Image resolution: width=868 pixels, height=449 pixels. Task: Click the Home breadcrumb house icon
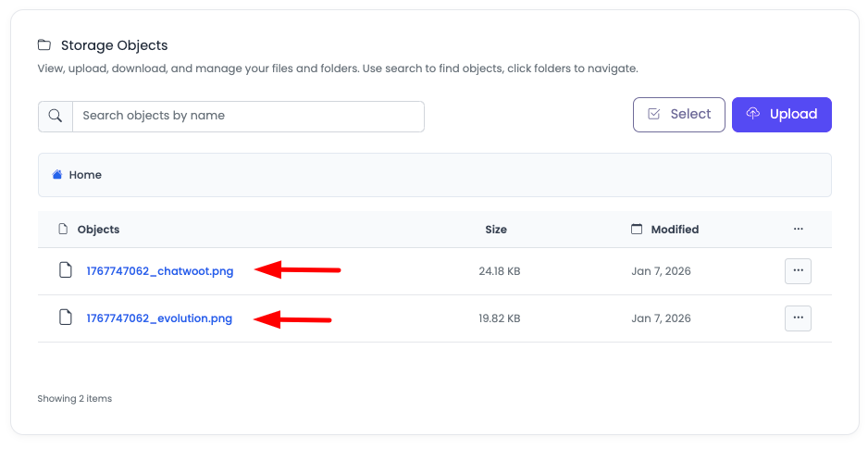pyautogui.click(x=57, y=175)
